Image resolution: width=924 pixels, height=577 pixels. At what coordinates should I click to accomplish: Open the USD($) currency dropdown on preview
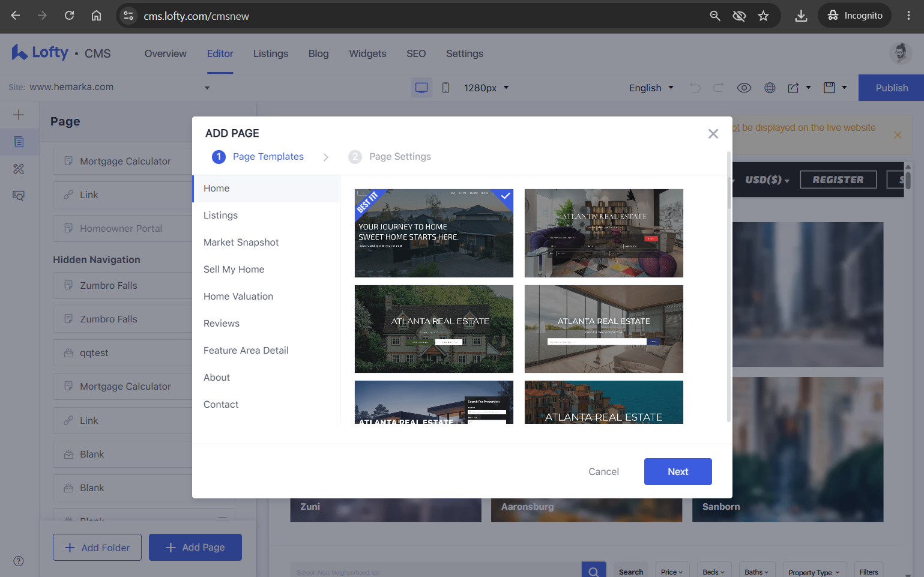767,180
